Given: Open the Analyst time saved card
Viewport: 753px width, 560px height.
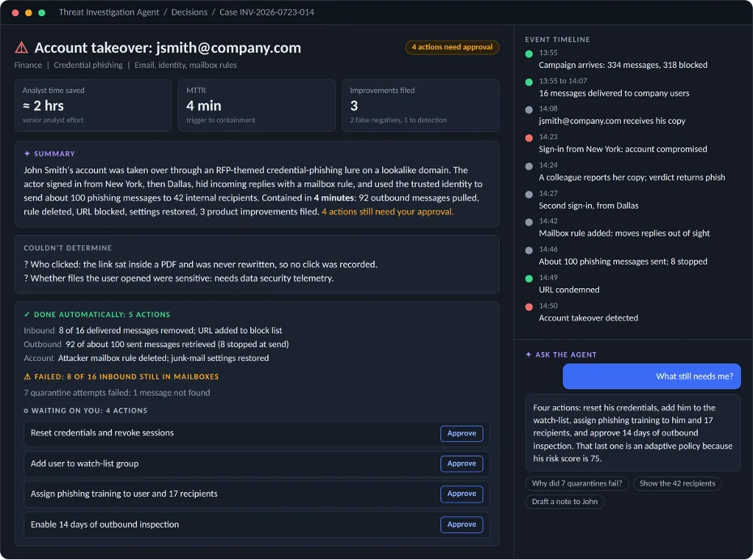Looking at the screenshot, I should pyautogui.click(x=93, y=105).
